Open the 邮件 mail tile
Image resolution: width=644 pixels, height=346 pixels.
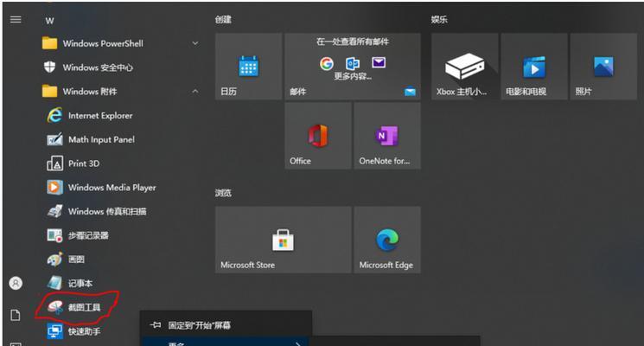(x=353, y=66)
